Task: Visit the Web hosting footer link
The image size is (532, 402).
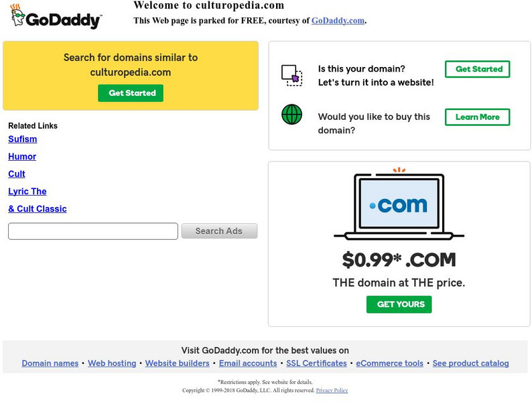Action: (x=112, y=363)
